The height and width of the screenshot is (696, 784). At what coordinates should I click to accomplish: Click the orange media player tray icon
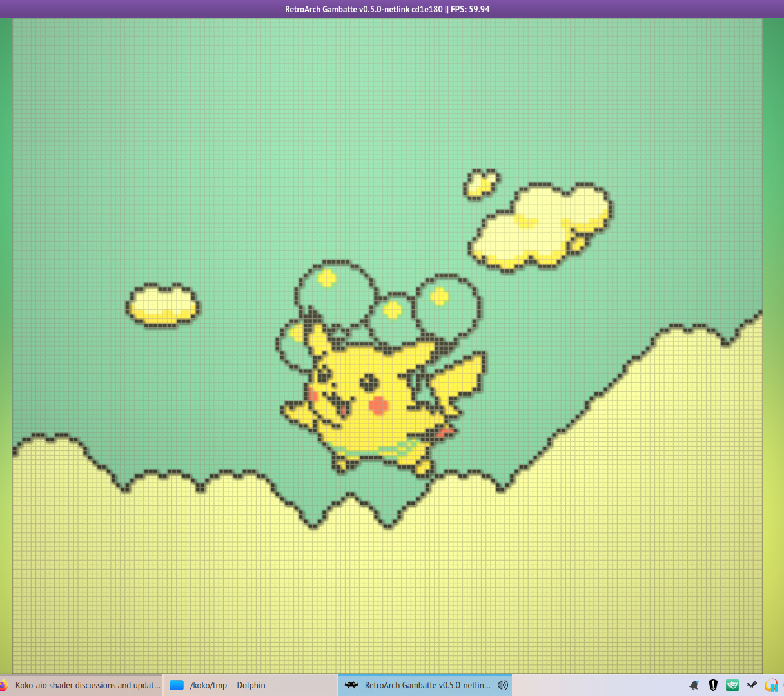(771, 685)
